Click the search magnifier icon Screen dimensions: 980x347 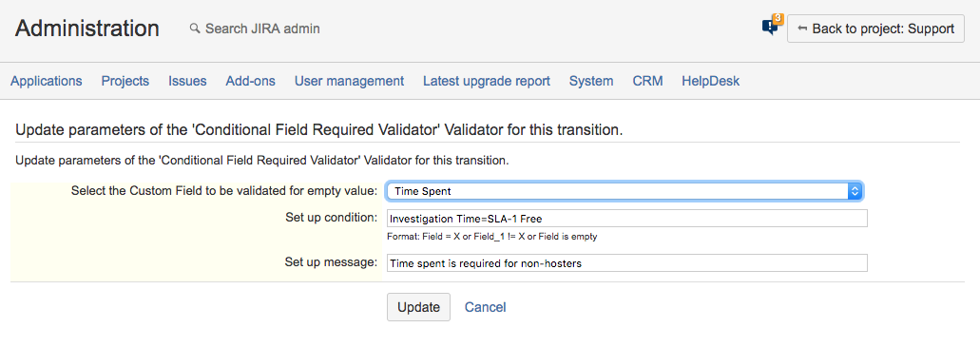(195, 29)
